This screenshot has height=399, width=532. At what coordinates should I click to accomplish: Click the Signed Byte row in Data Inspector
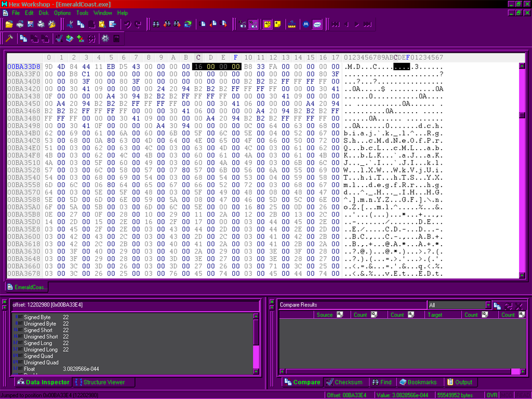[x=132, y=317]
